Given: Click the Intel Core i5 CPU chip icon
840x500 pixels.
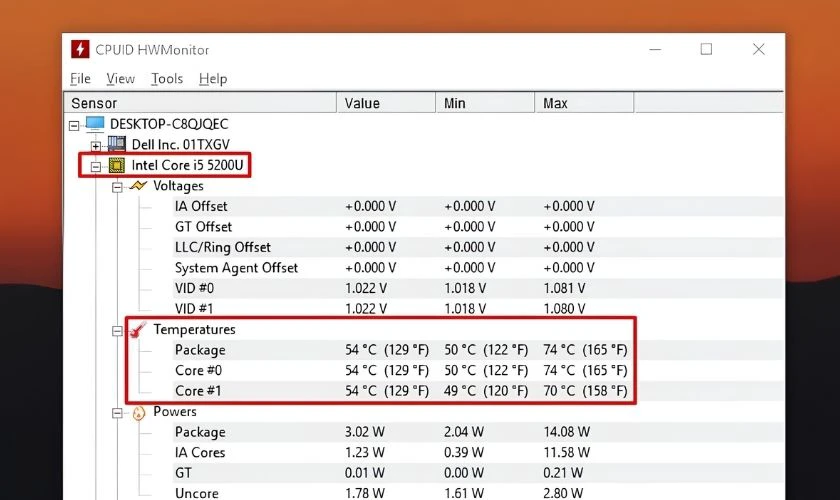Looking at the screenshot, I should point(117,165).
